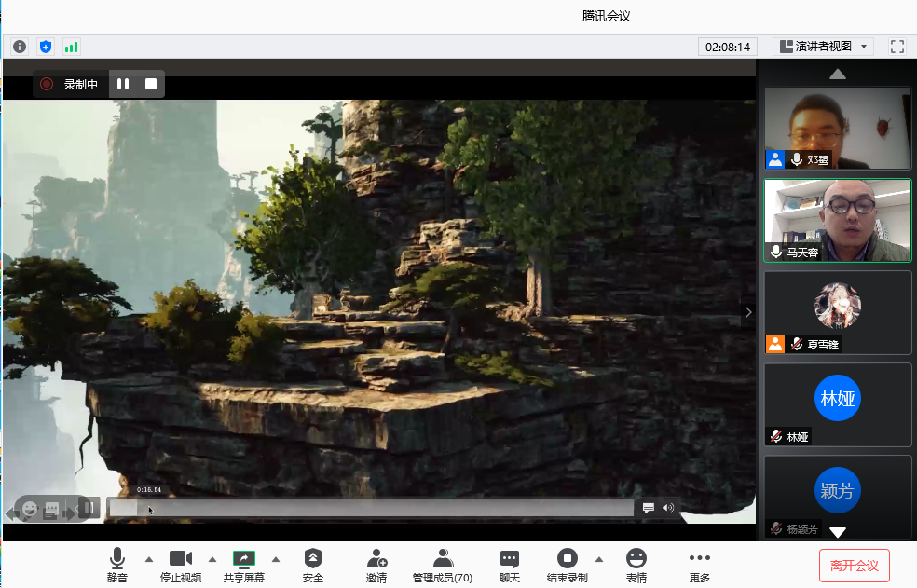Open the 邀请 invite dialog

[376, 566]
